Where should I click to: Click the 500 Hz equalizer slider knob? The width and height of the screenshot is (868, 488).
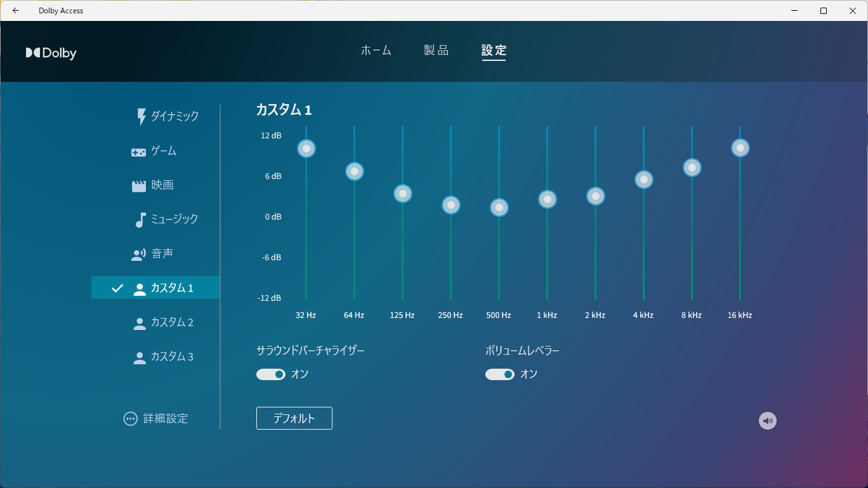tap(499, 208)
